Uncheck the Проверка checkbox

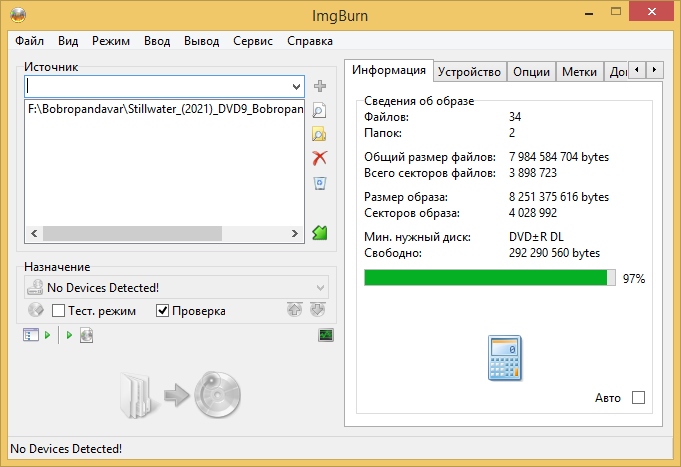coord(163,311)
